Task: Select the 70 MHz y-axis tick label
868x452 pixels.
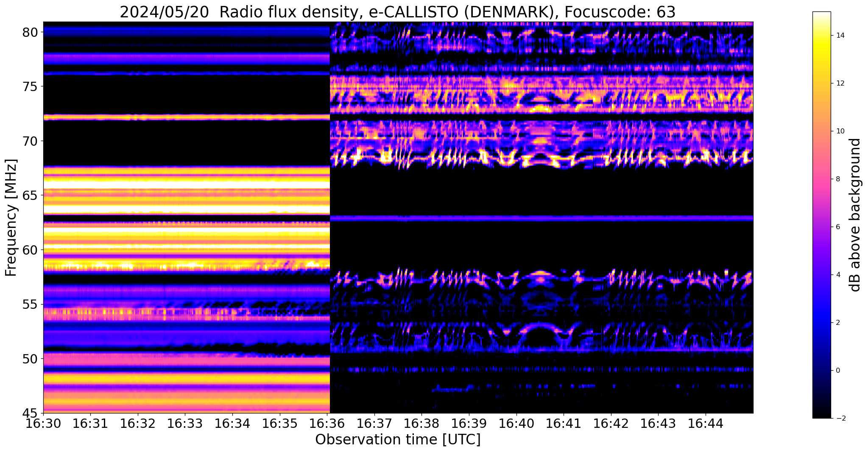Action: tap(31, 141)
